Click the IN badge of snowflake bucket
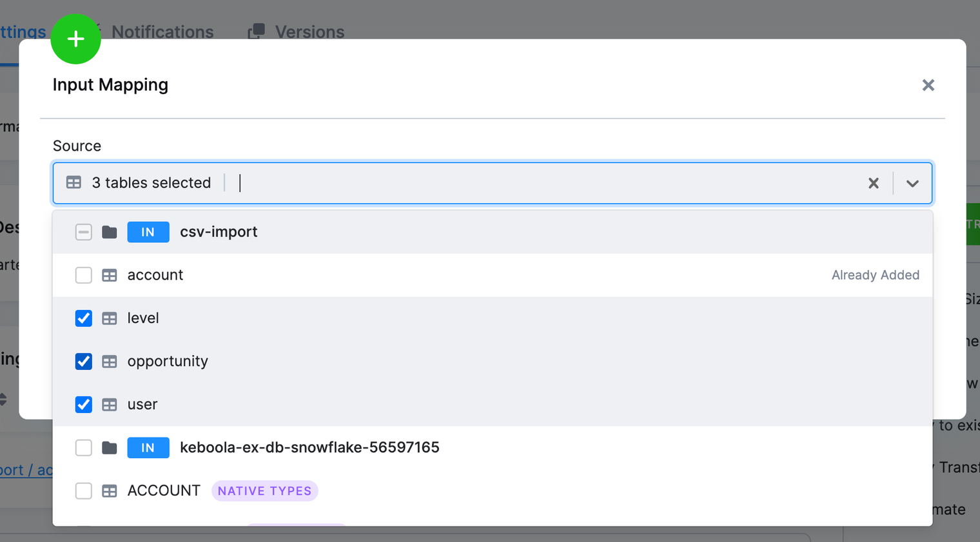980x542 pixels. click(x=148, y=448)
